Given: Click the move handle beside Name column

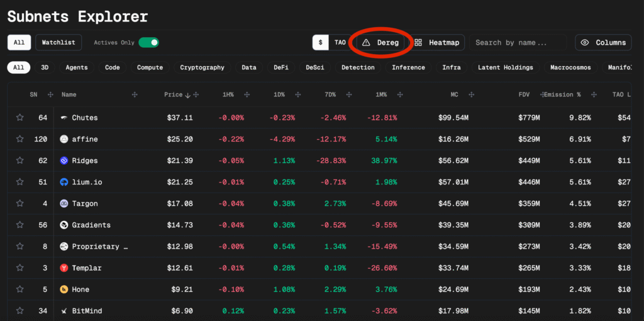Looking at the screenshot, I should [x=135, y=94].
